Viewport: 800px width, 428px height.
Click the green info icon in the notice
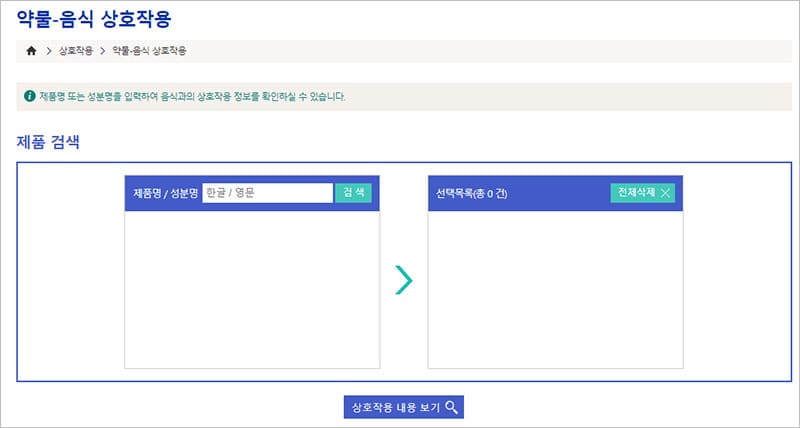pos(30,97)
